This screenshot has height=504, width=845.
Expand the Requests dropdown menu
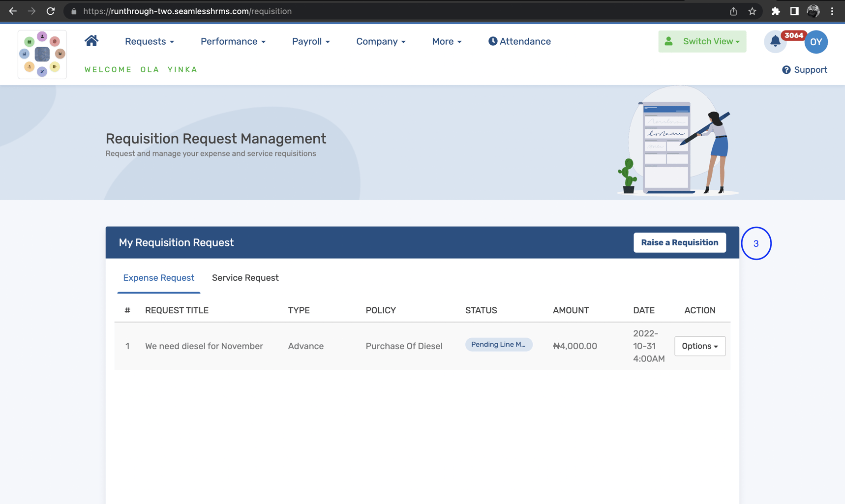tap(150, 41)
